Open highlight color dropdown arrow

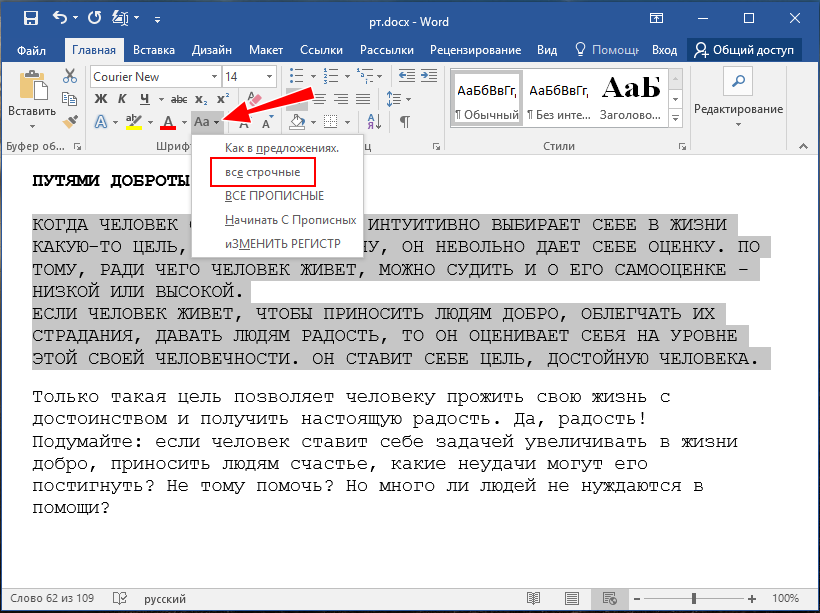tap(150, 122)
